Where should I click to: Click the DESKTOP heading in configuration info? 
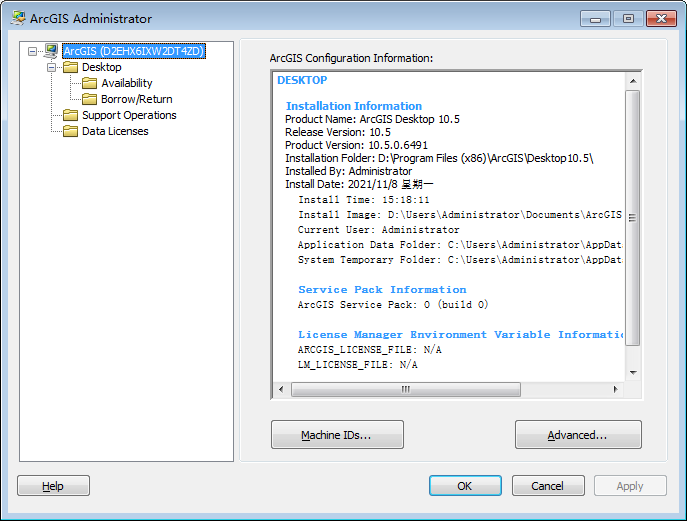(302, 80)
